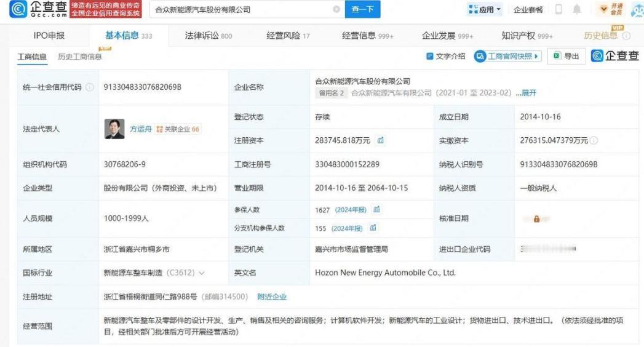Click the credit code 91330483307682069B beside 统一社会信用代码

pos(142,87)
